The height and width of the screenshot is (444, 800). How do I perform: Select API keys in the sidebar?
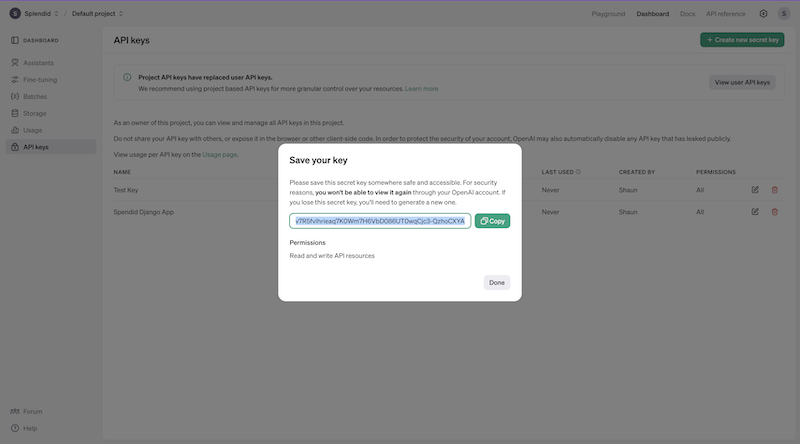[x=51, y=147]
